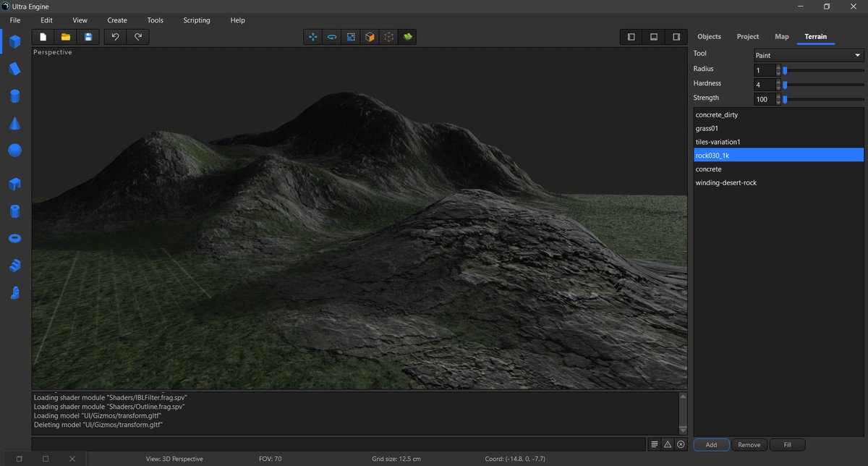The width and height of the screenshot is (868, 466).
Task: Select the orange cube object mode icon
Action: coord(370,36)
